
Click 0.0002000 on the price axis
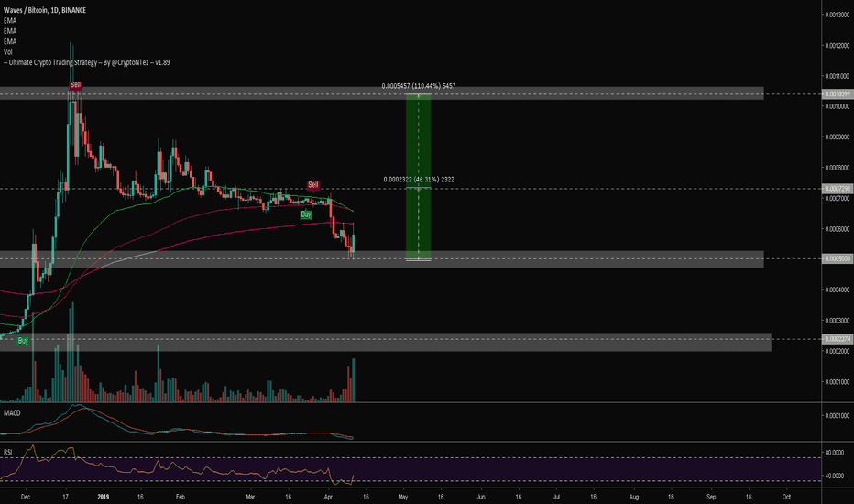coord(838,352)
